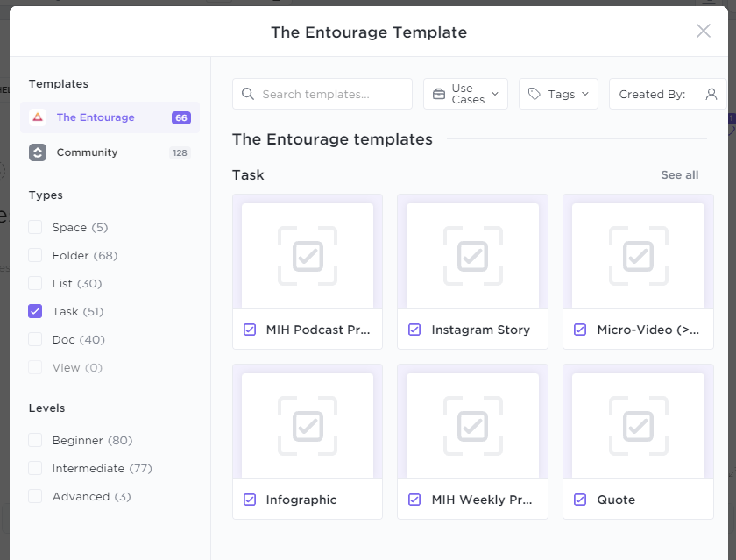The height and width of the screenshot is (560, 736).
Task: Click task icon beside MIH Podcast Pr...
Action: [x=250, y=330]
